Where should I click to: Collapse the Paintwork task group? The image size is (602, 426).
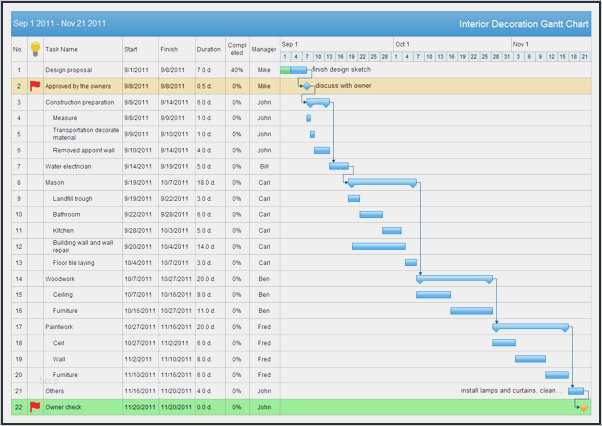click(x=41, y=326)
